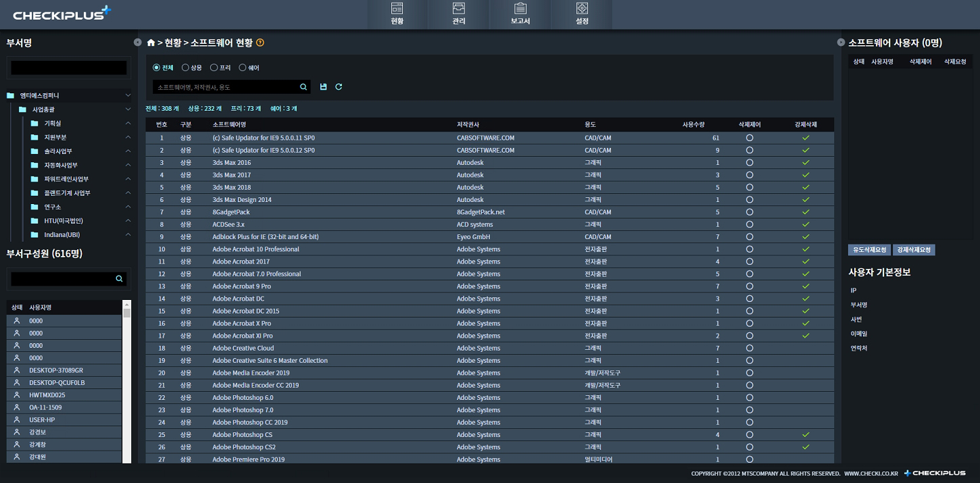980x483 pixels.
Task: Collapse 엠티에스컴퍼니 tree node chevron
Action: pos(128,95)
